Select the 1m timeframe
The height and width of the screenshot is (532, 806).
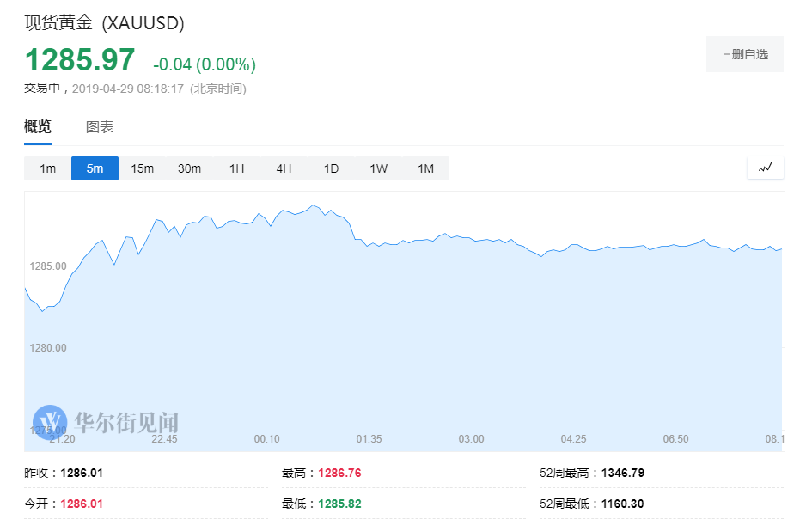tap(46, 168)
